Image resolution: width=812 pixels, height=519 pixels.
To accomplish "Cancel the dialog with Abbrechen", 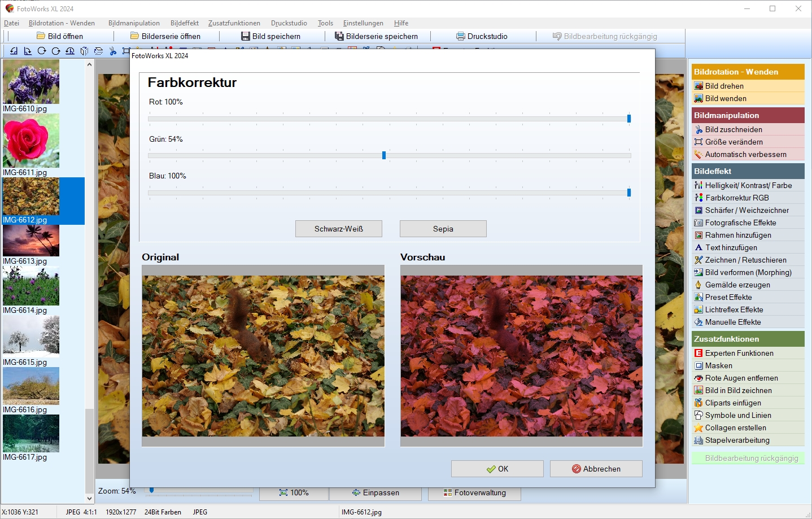I will [596, 469].
